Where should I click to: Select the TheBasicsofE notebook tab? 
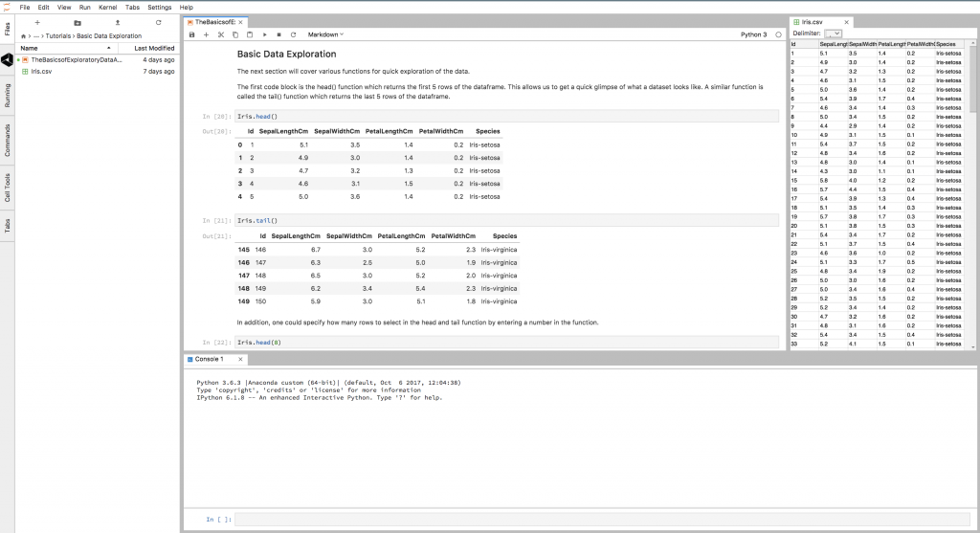click(x=215, y=22)
